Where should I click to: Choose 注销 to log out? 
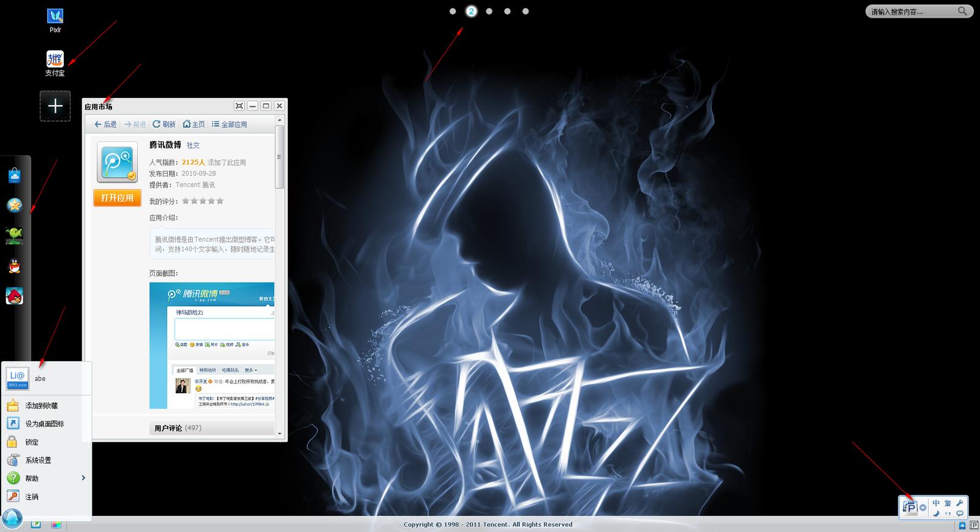tap(32, 496)
